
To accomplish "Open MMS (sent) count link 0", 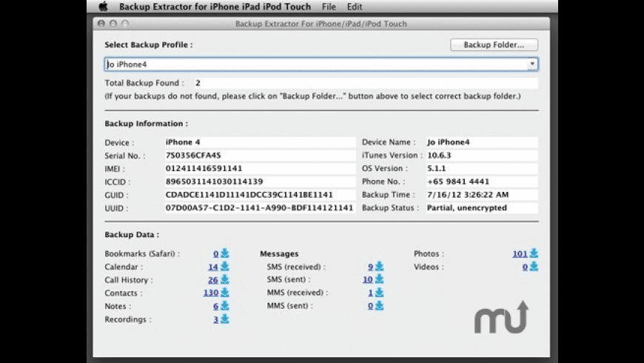I will pos(370,306).
